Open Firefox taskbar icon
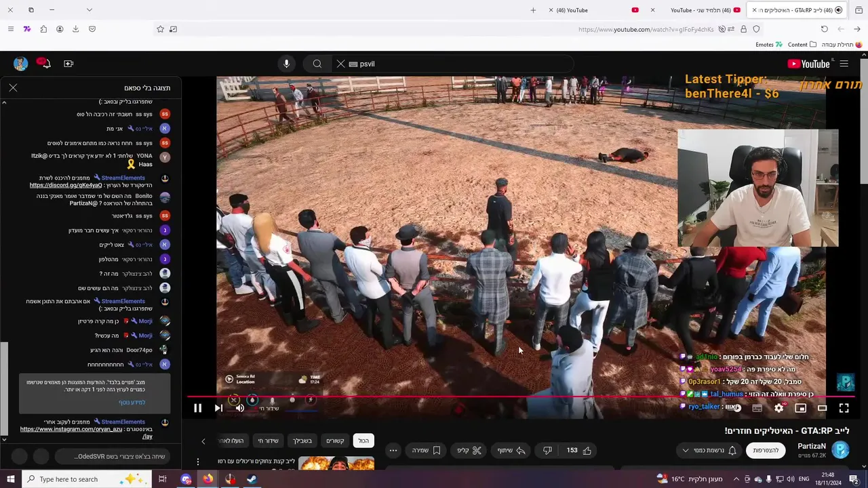868x488 pixels. (208, 479)
